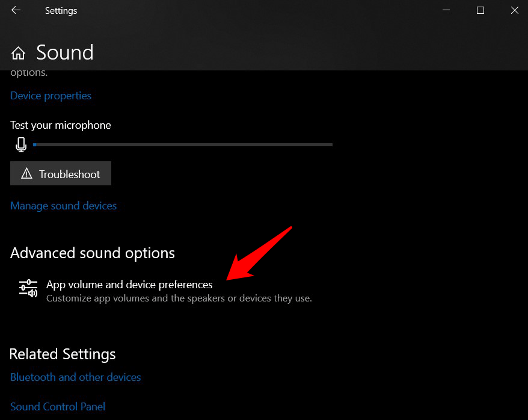The width and height of the screenshot is (528, 420).
Task: Maximize the Settings window
Action: coord(480,10)
